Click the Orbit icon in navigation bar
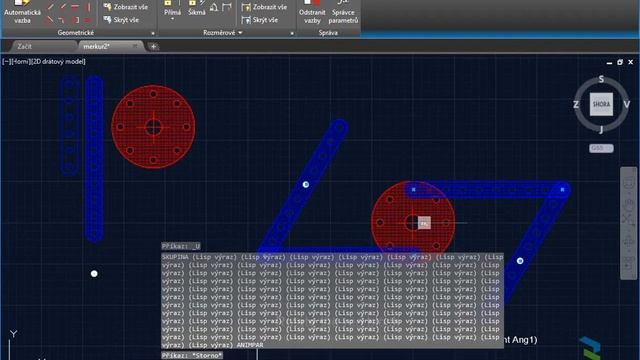This screenshot has height=360, width=640. coord(629,242)
